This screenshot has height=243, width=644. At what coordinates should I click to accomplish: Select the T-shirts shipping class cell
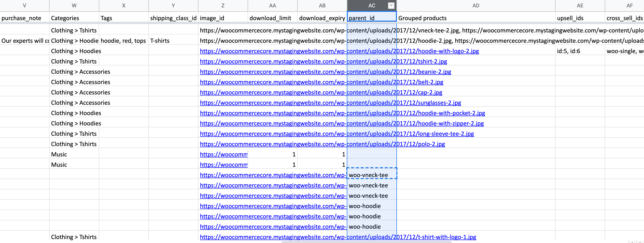click(x=173, y=41)
